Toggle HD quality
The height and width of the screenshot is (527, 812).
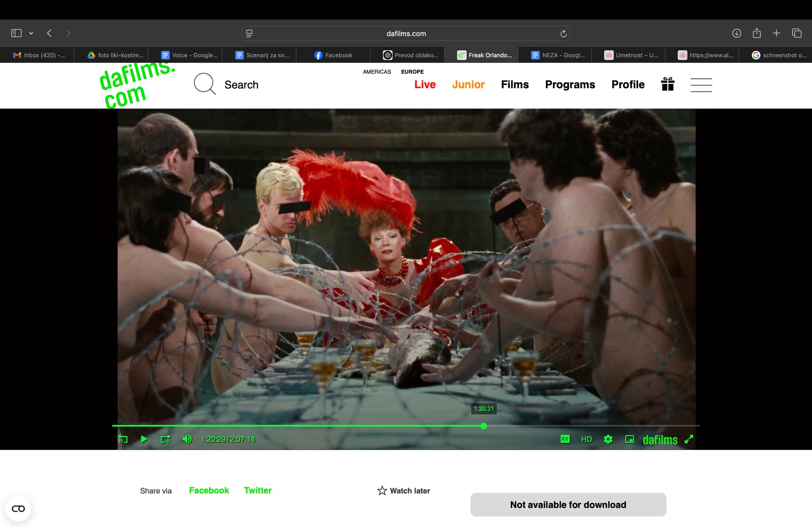point(586,439)
